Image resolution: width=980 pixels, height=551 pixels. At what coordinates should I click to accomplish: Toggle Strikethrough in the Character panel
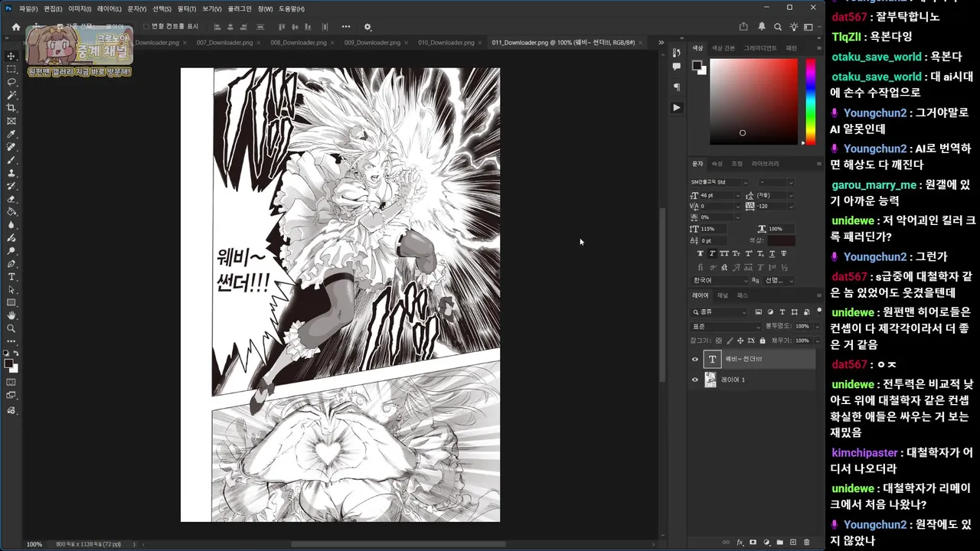[x=783, y=253]
